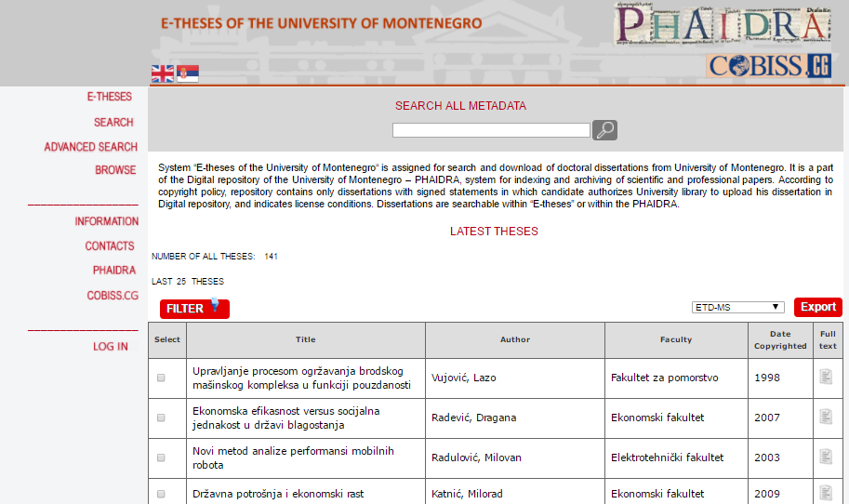The height and width of the screenshot is (504, 849).
Task: Click the Date Copyrighted column header
Action: [x=780, y=340]
